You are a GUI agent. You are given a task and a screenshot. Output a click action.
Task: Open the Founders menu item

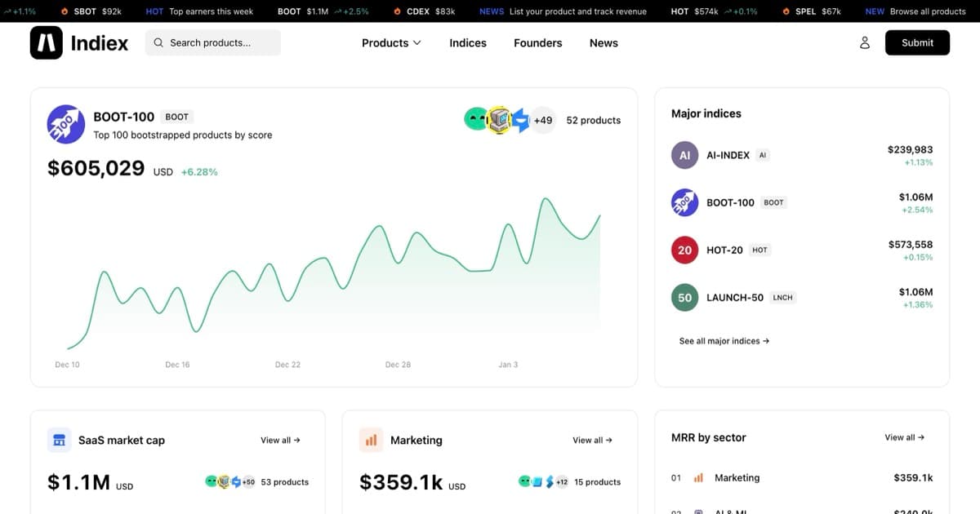pos(537,42)
